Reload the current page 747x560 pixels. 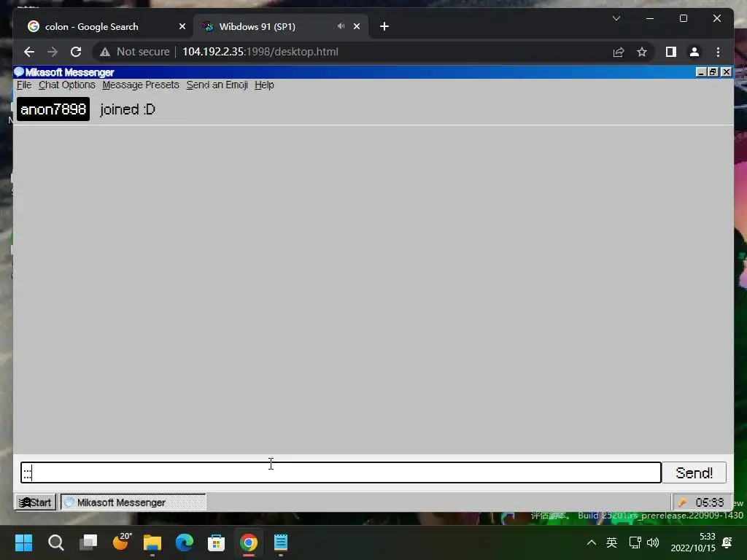pos(76,52)
